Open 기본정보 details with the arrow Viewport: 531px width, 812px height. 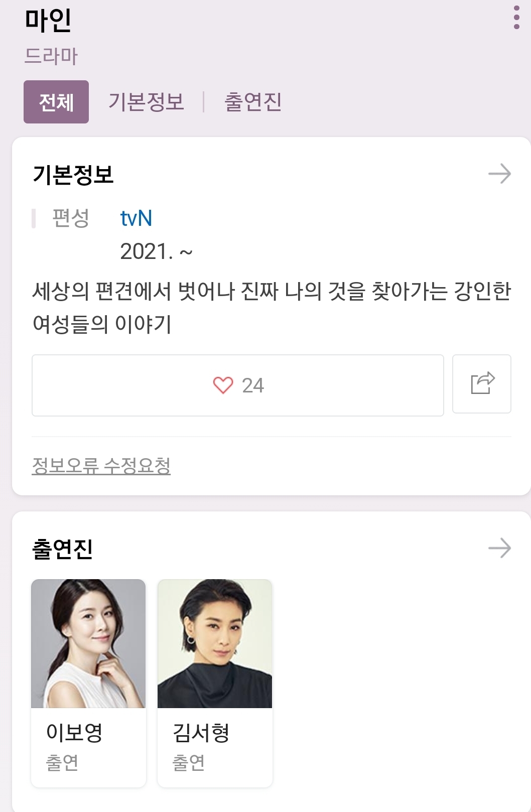499,174
